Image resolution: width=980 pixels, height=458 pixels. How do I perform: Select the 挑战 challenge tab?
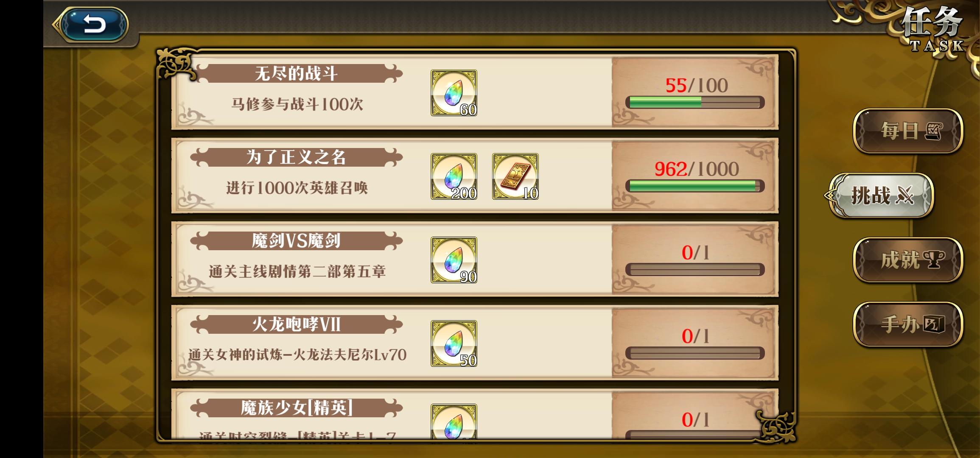(882, 195)
